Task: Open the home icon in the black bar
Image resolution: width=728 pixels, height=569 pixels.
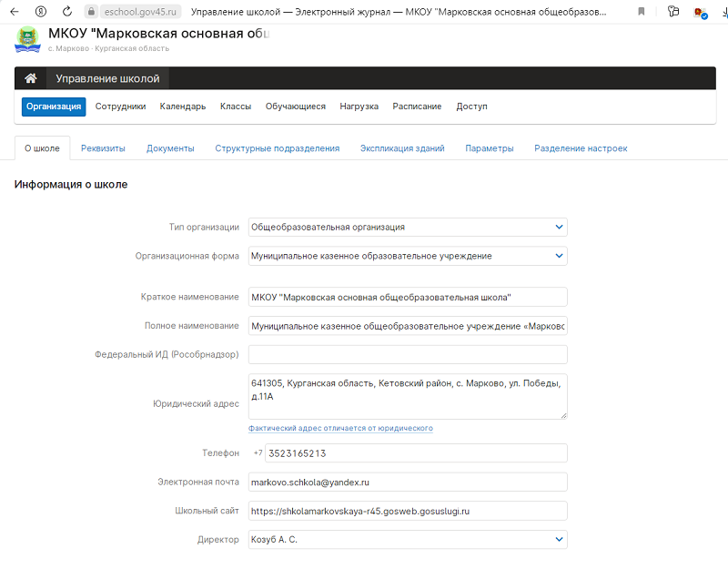Action: click(x=31, y=78)
